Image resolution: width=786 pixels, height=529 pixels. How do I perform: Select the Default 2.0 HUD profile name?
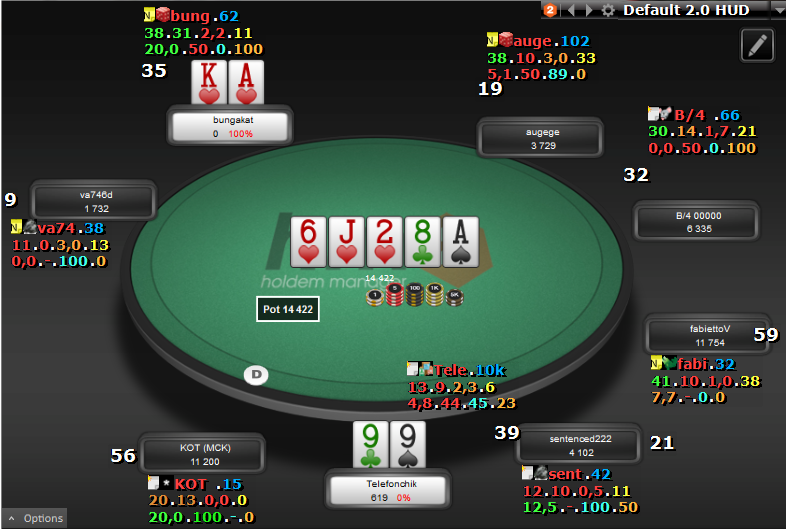pos(686,10)
